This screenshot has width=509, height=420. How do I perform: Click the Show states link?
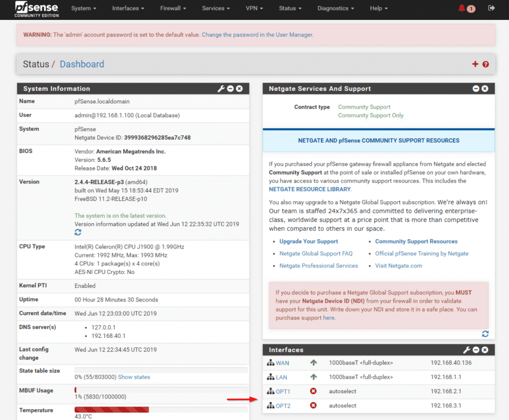pyautogui.click(x=134, y=377)
